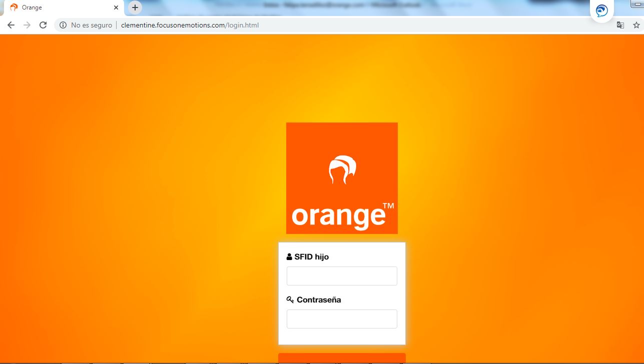
Task: Click the forward navigation arrow
Action: 27,25
